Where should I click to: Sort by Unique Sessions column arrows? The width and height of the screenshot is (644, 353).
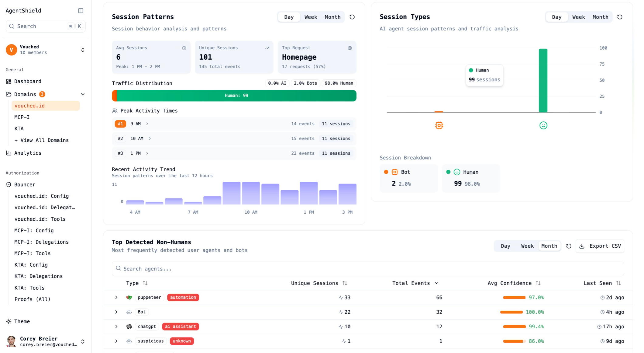pyautogui.click(x=345, y=283)
